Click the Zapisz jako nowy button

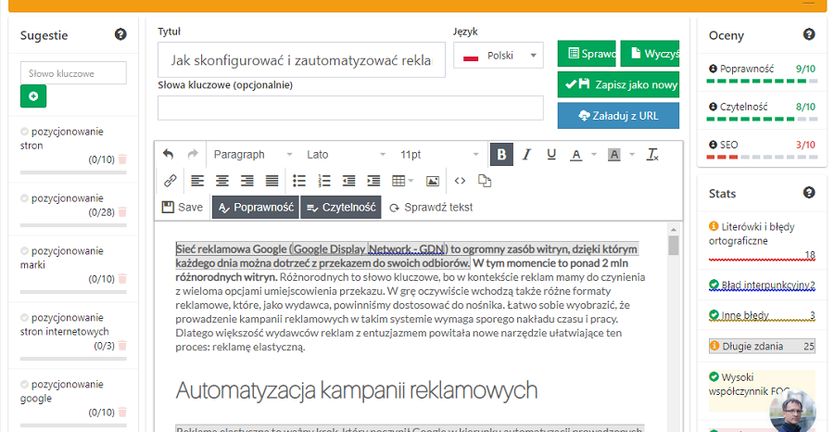pos(618,85)
